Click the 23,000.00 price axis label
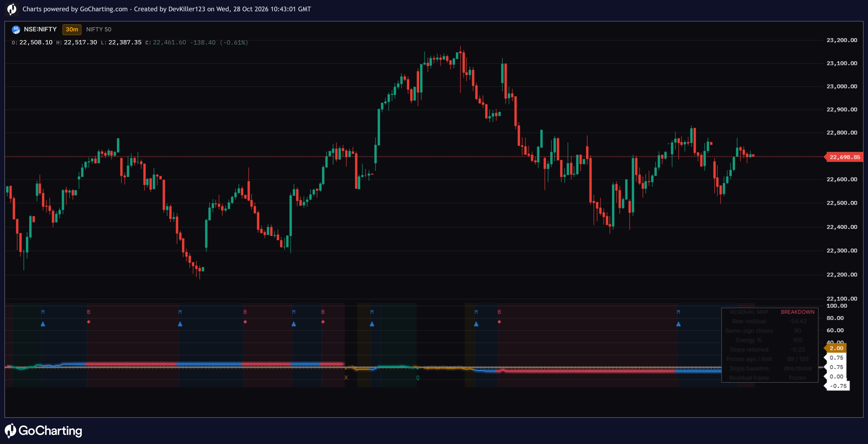Image resolution: width=868 pixels, height=444 pixels. [x=842, y=86]
